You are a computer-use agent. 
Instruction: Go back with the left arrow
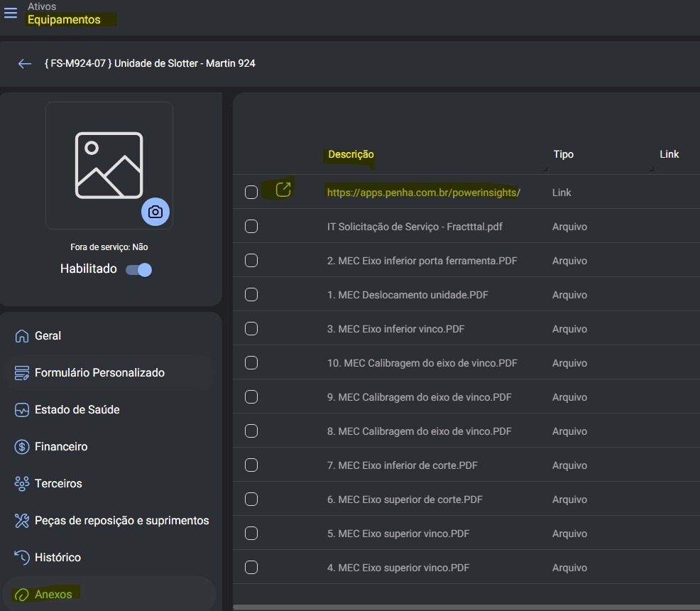click(25, 63)
